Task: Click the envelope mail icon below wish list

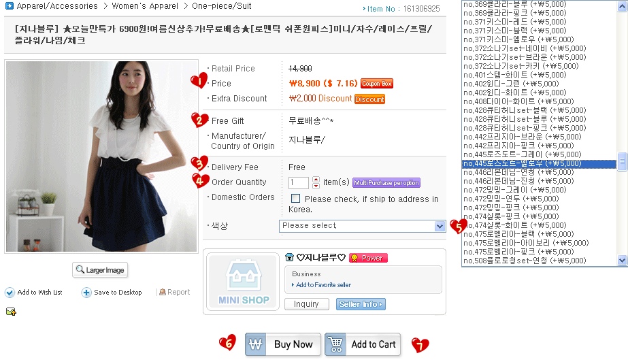Action: tap(11, 312)
